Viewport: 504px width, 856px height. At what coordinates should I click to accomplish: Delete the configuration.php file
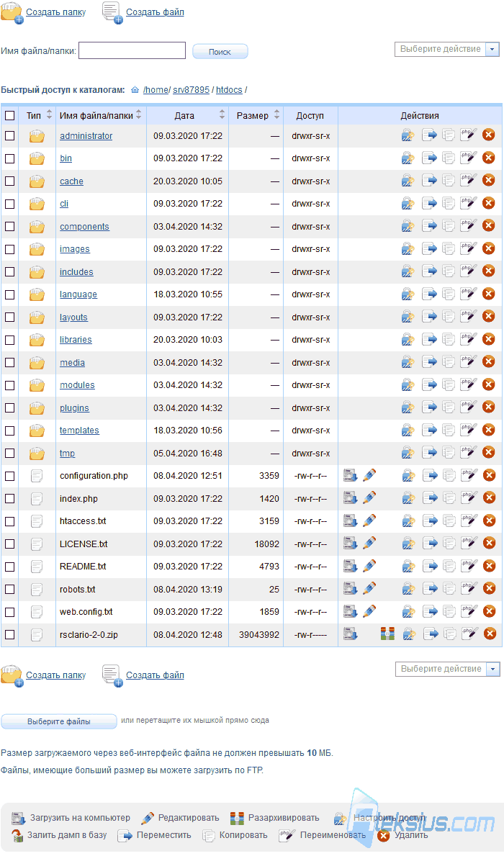tap(490, 475)
